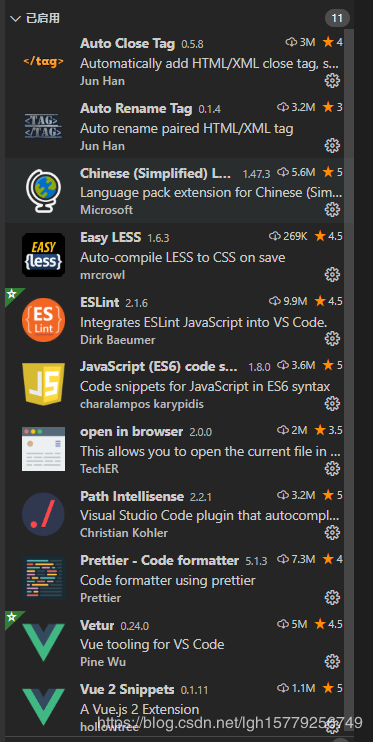Open manage gear for JavaScript (ES6) code snippets
The width and height of the screenshot is (373, 742).
point(332,403)
